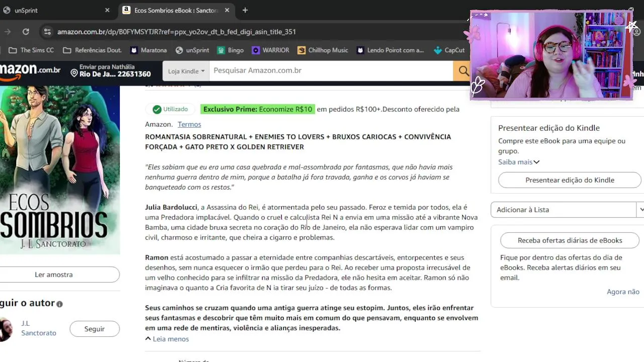Open the unSprint bookmark
Image resolution: width=644 pixels, height=362 pixels.
(x=192, y=50)
